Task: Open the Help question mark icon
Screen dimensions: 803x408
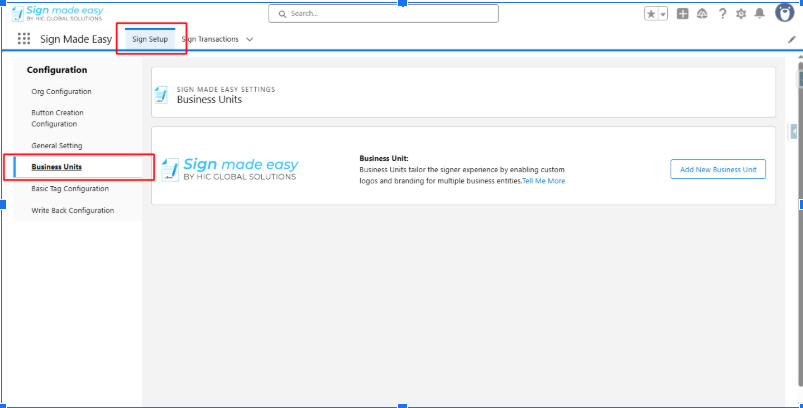Action: [722, 14]
